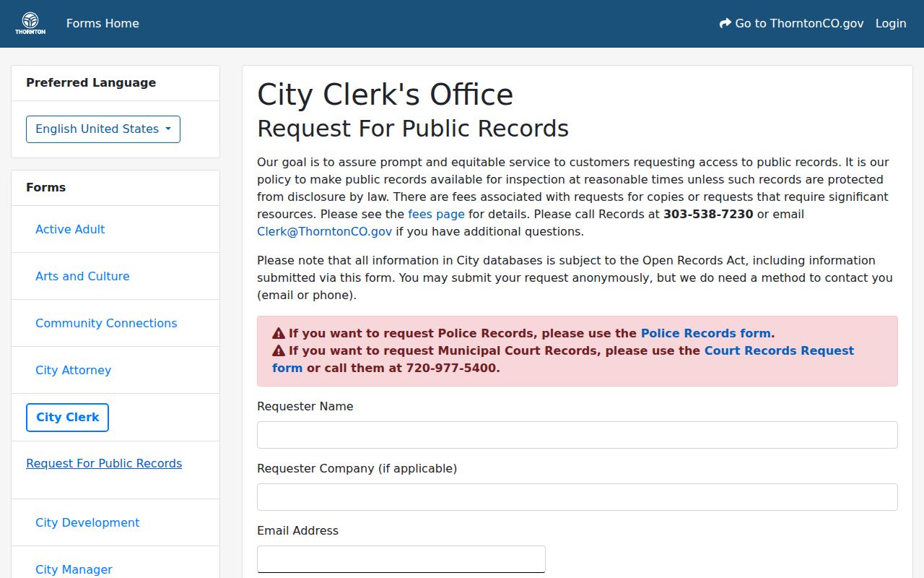Go to ThorntonCO.gov link

[792, 23]
